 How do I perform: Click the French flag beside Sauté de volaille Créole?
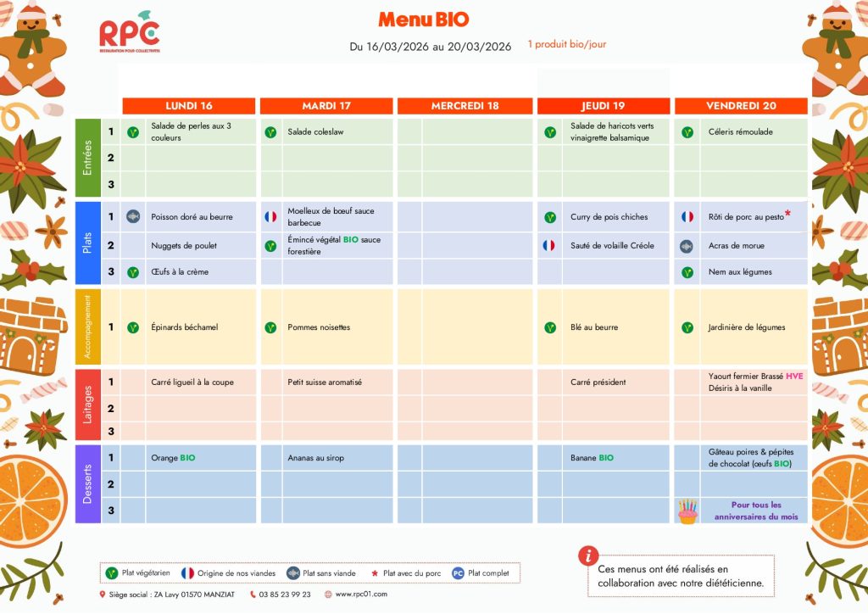coord(548,246)
